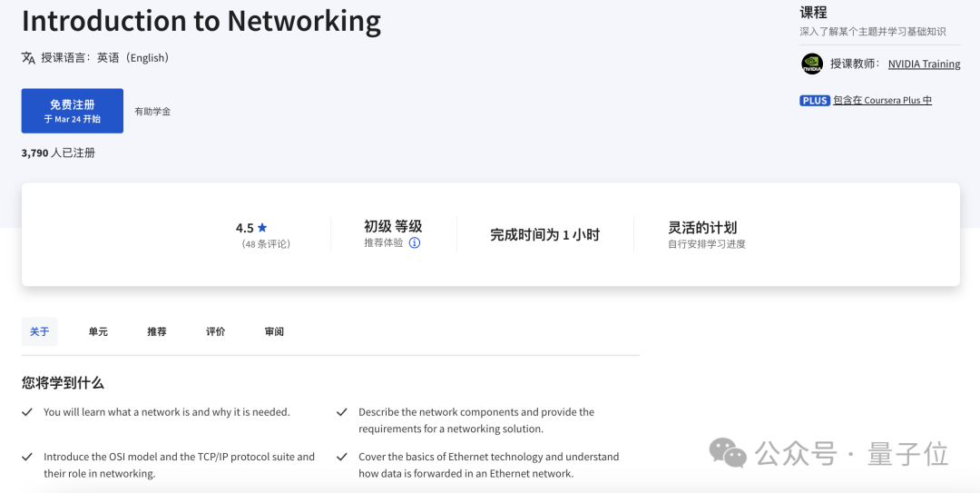Viewport: 980px width, 493px height.
Task: Click the 您将学到什么 heading
Action: click(63, 383)
